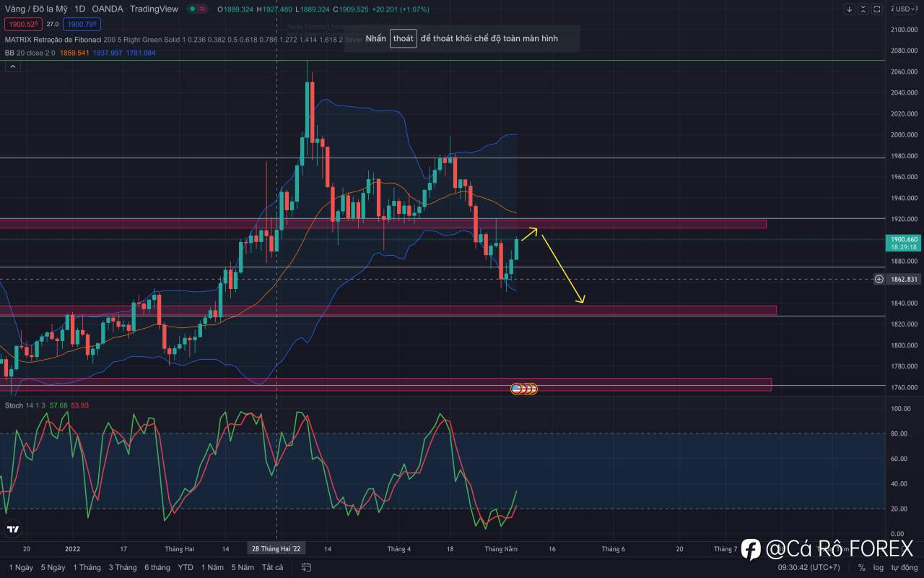Select the BB 20 close 2 indicator legend
This screenshot has width=924, height=578.
pyautogui.click(x=30, y=53)
